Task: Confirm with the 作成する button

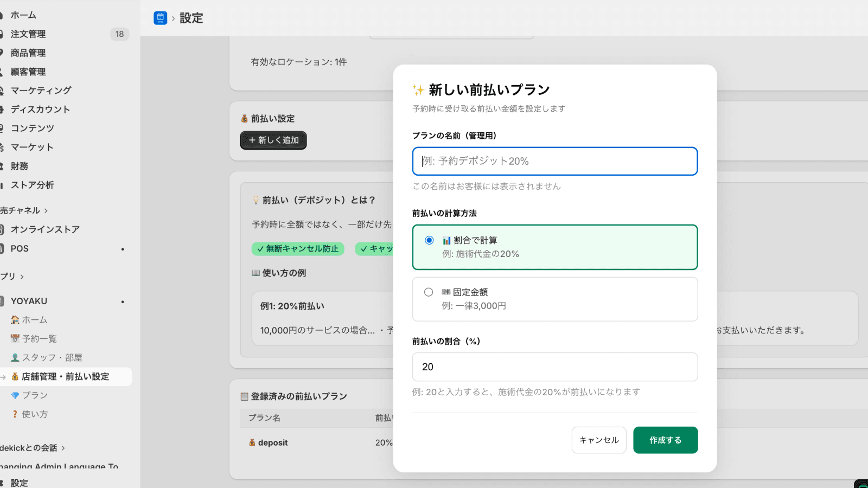Action: click(665, 440)
